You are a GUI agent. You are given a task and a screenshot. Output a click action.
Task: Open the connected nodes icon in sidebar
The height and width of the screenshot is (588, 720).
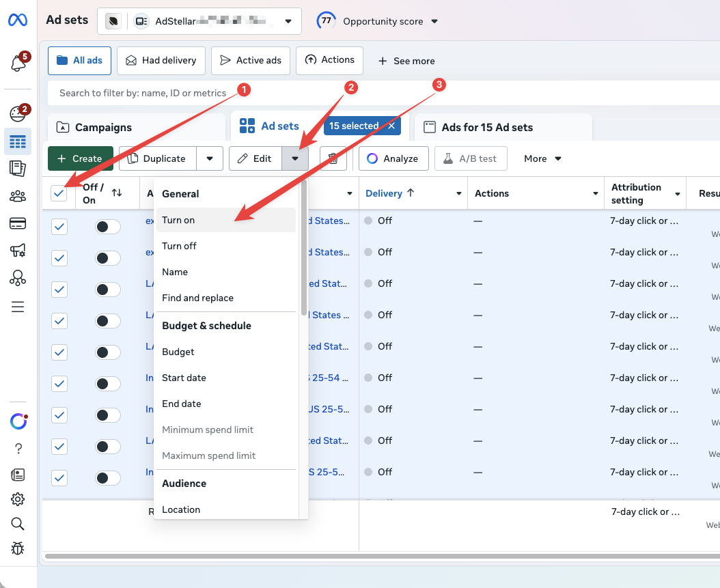click(18, 278)
